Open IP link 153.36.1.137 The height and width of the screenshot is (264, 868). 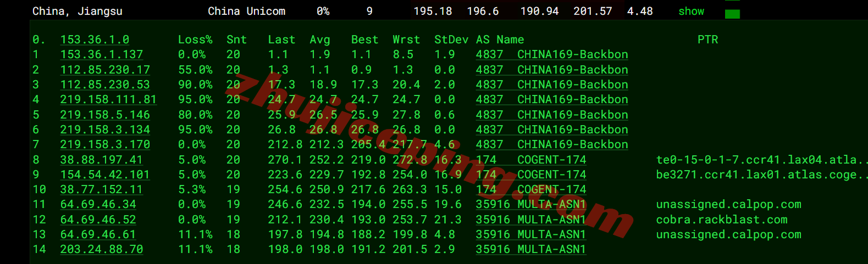pos(102,54)
